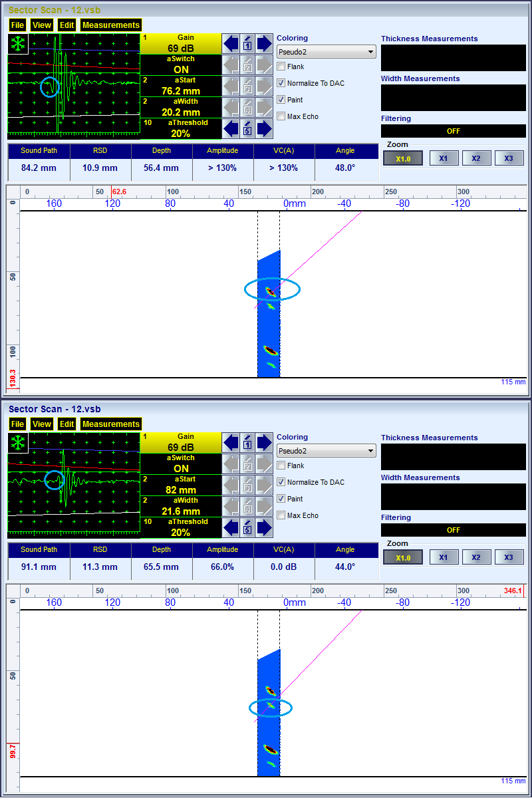This screenshot has width=532, height=798.
Task: Click aSwitch ON field in upper window
Action: click(x=180, y=65)
